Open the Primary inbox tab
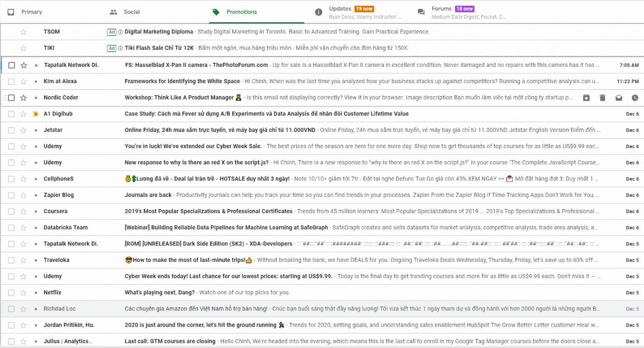The image size is (644, 348). pyautogui.click(x=31, y=12)
